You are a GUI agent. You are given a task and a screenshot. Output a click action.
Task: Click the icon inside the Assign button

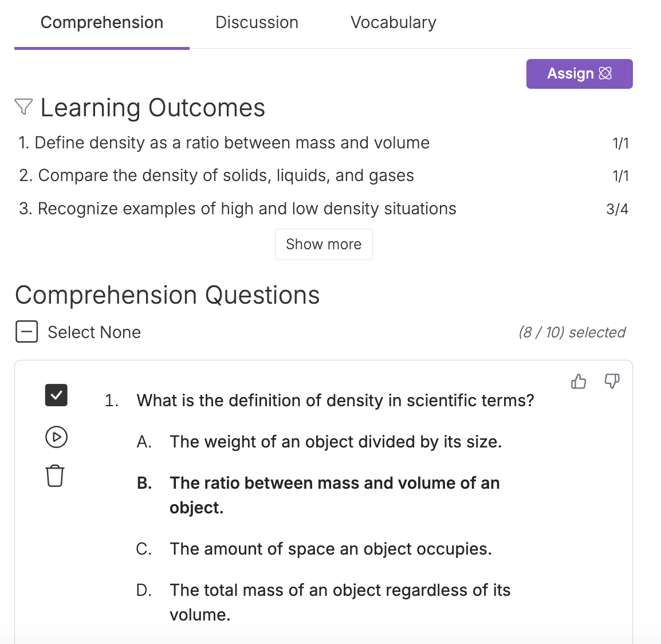[604, 73]
